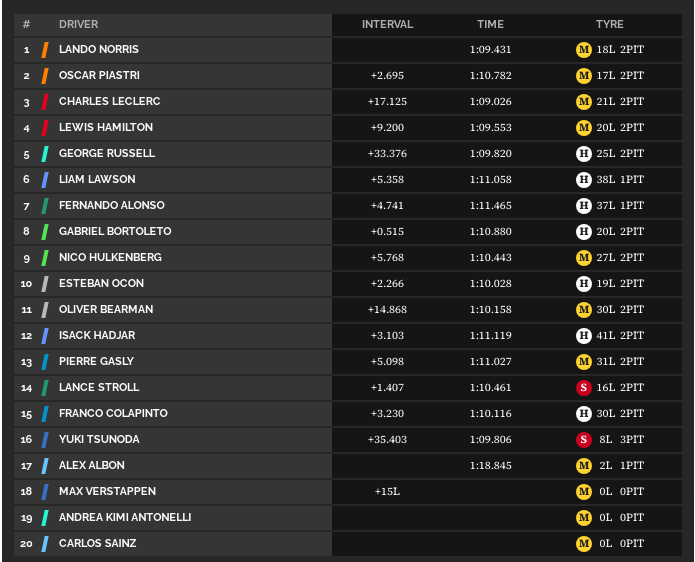
Task: Click the red team stripe beside Charles Leclerc
Action: coord(45,102)
